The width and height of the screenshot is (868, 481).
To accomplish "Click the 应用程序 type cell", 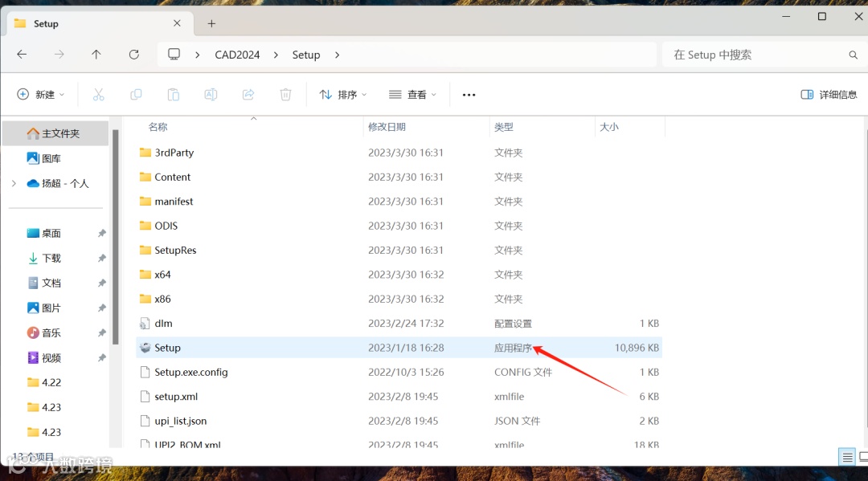I will point(513,348).
